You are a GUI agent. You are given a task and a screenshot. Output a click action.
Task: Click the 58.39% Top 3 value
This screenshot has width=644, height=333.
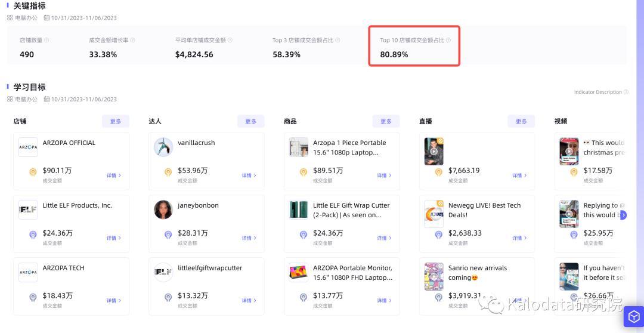pyautogui.click(x=286, y=54)
